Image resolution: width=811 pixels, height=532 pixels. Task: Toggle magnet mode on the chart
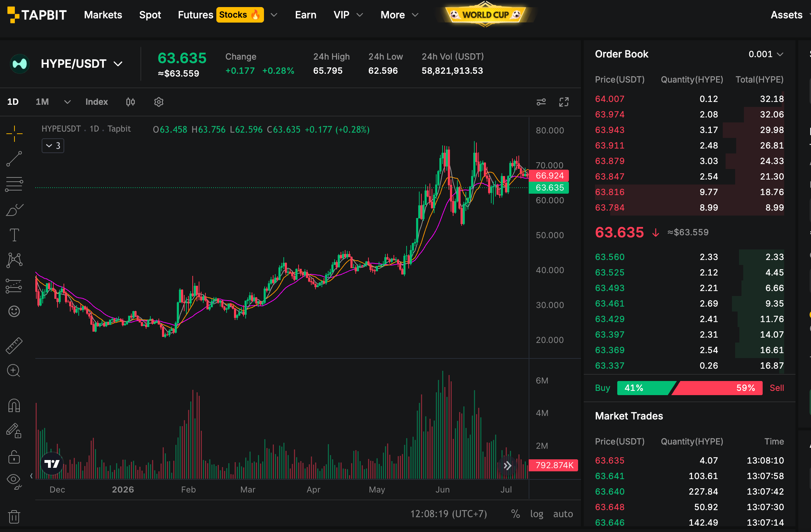pyautogui.click(x=14, y=406)
